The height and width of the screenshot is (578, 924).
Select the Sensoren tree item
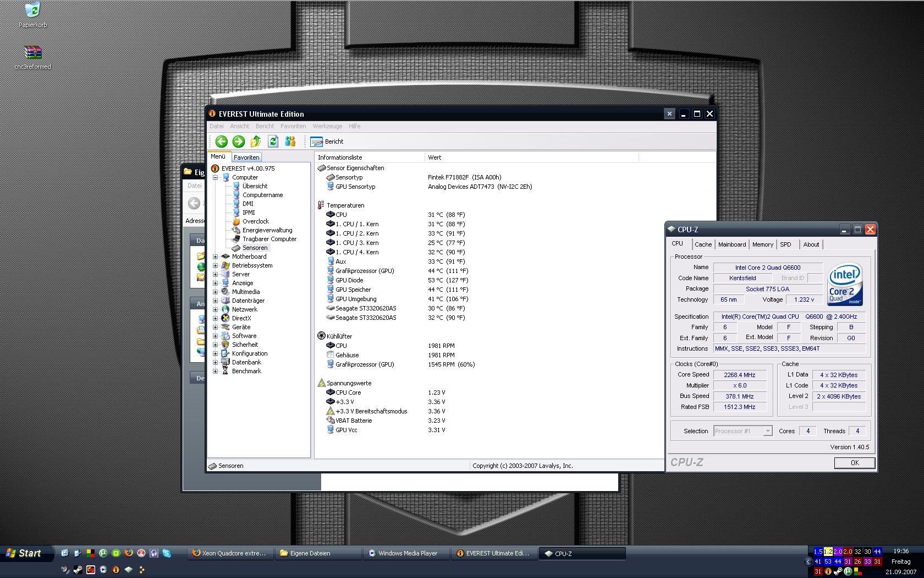point(255,248)
